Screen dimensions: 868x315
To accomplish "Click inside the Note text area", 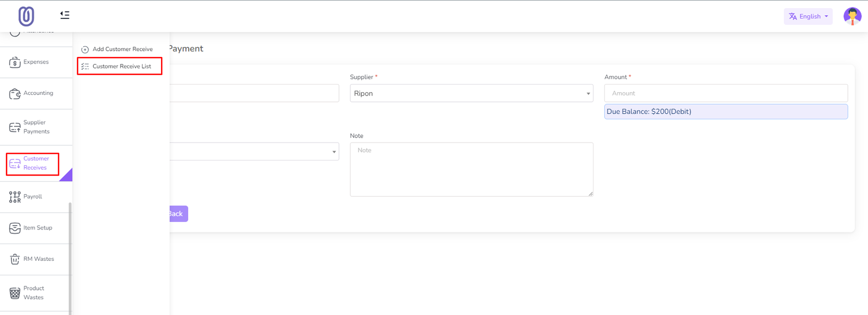I will click(471, 169).
